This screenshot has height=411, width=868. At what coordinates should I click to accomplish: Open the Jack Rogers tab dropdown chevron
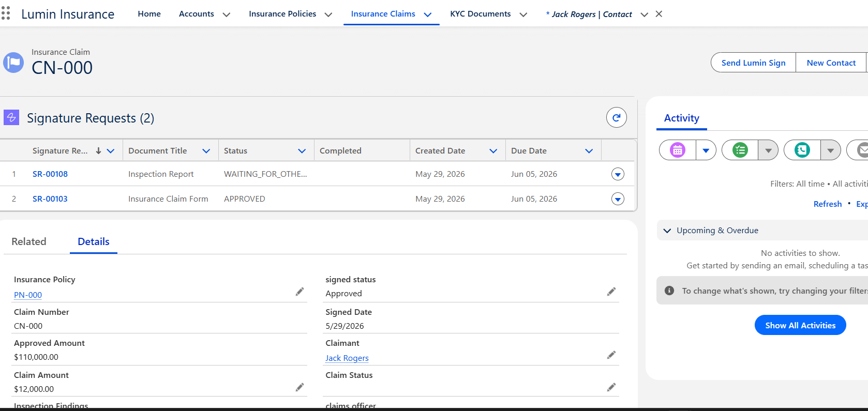[x=645, y=14]
